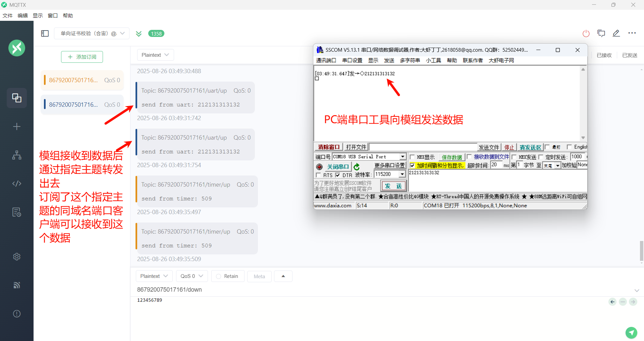Click the 关闭串口 button in SSCOM
The width and height of the screenshot is (644, 341).
coord(338,166)
